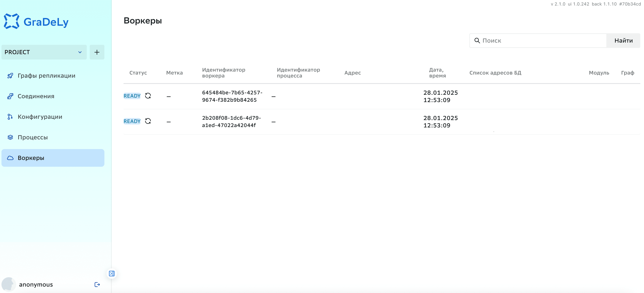This screenshot has width=644, height=293.
Task: Click the Соединения connections icon
Action: click(x=10, y=96)
